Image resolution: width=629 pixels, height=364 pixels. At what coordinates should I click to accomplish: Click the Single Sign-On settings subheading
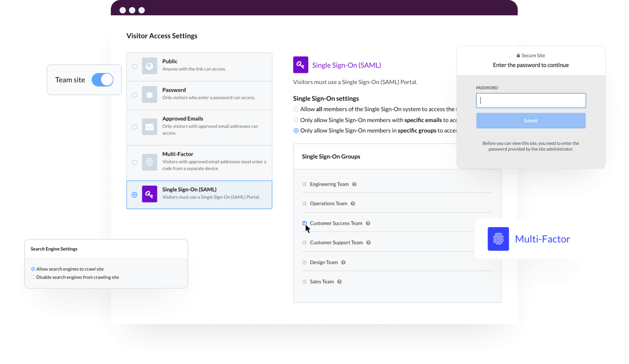(x=326, y=98)
